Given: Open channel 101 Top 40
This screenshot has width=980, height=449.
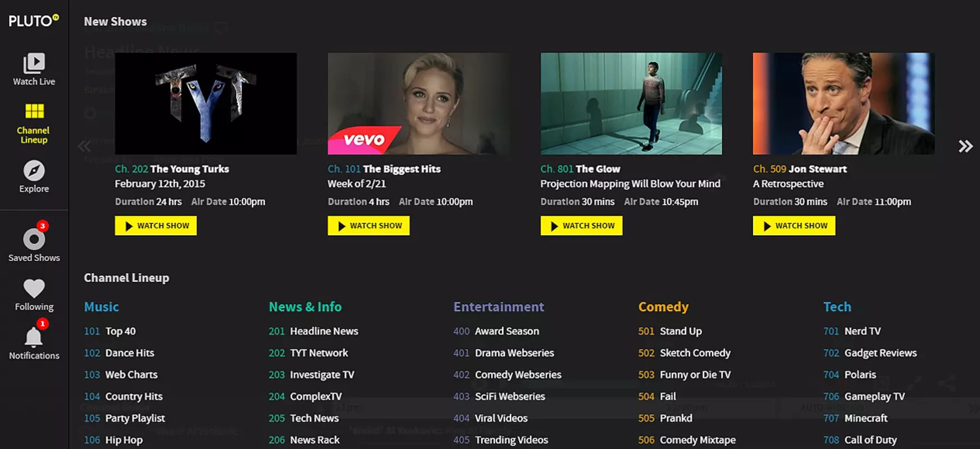Looking at the screenshot, I should click(x=110, y=331).
